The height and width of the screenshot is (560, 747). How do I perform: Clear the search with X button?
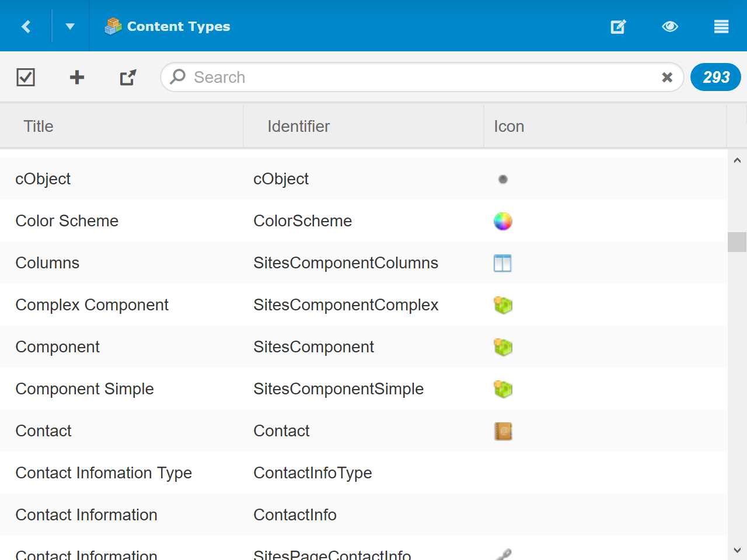(x=667, y=77)
